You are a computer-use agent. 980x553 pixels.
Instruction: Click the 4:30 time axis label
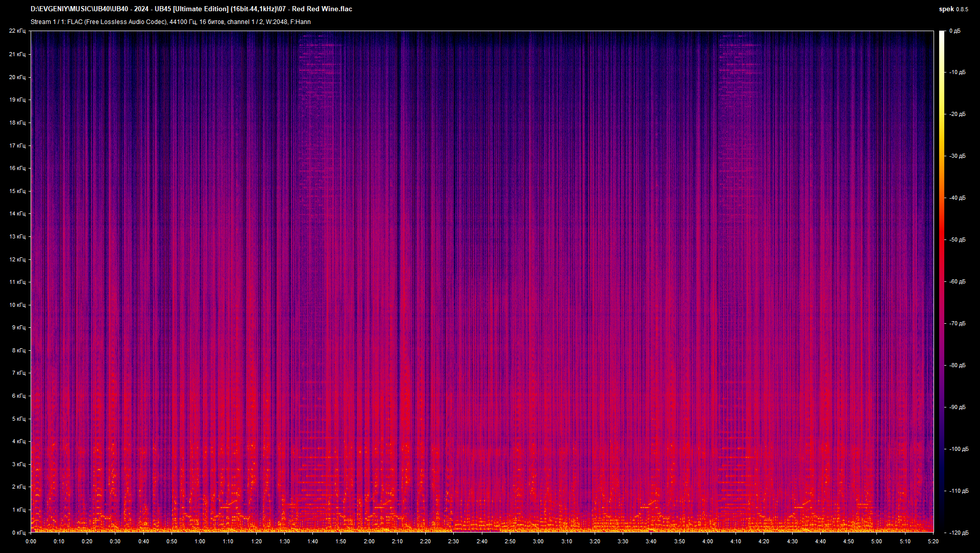(792, 541)
